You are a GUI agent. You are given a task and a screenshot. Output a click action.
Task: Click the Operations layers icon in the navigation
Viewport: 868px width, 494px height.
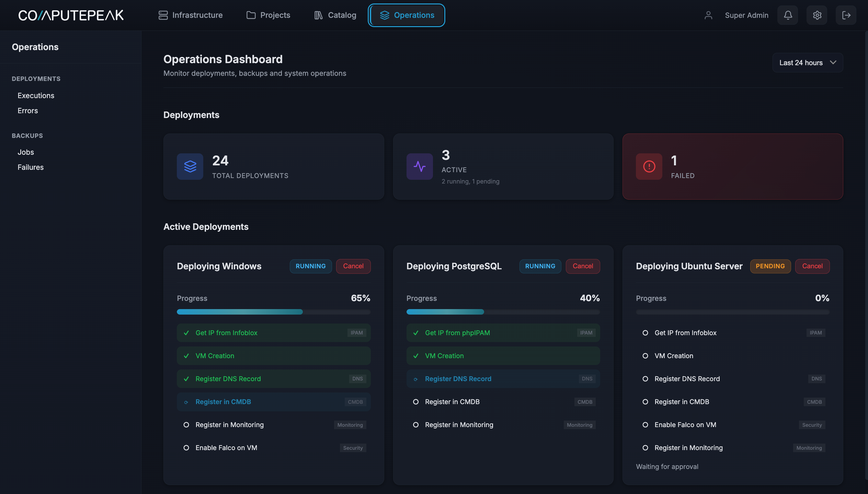click(x=384, y=15)
